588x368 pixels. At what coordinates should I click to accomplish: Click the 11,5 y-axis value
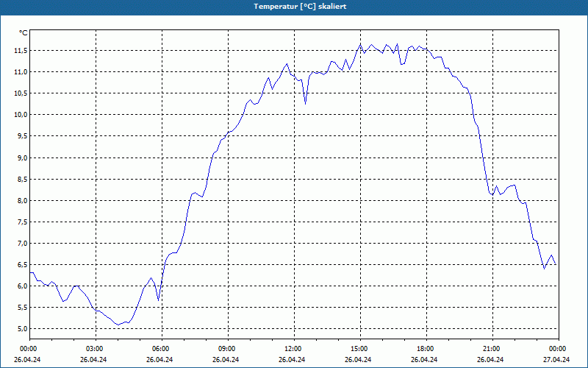[21, 50]
